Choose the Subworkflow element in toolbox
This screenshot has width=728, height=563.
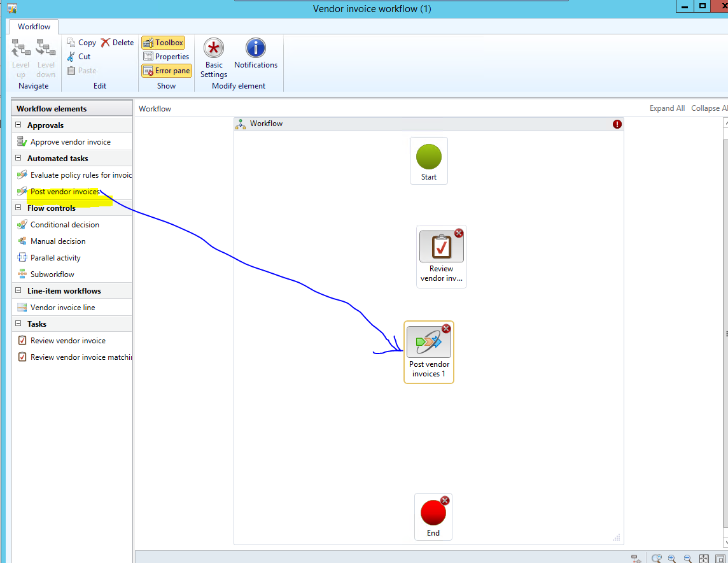52,274
